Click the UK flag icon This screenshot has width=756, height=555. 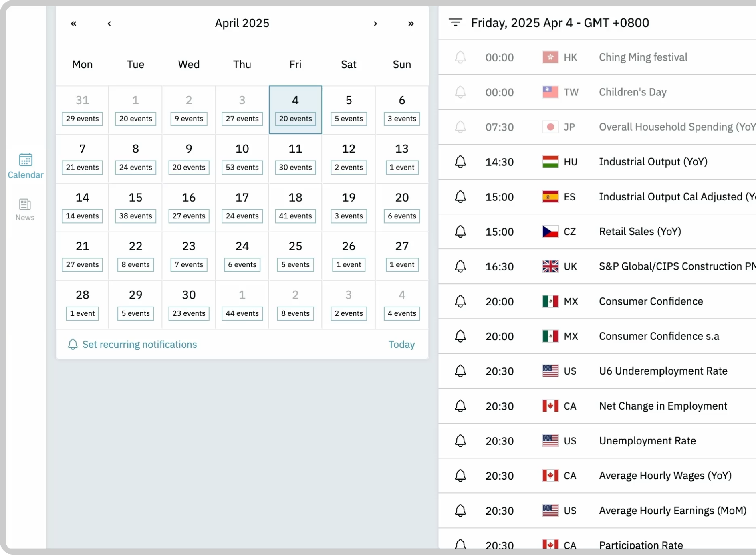click(x=550, y=266)
